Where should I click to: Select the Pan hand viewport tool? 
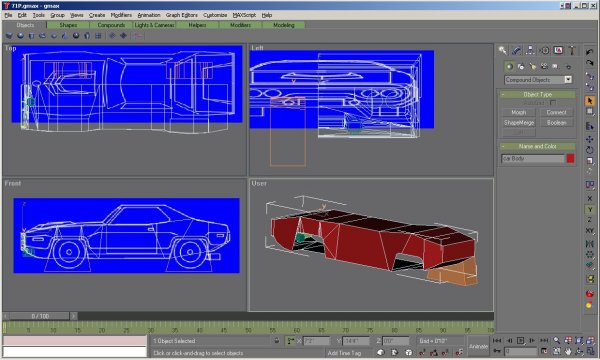tap(568, 351)
